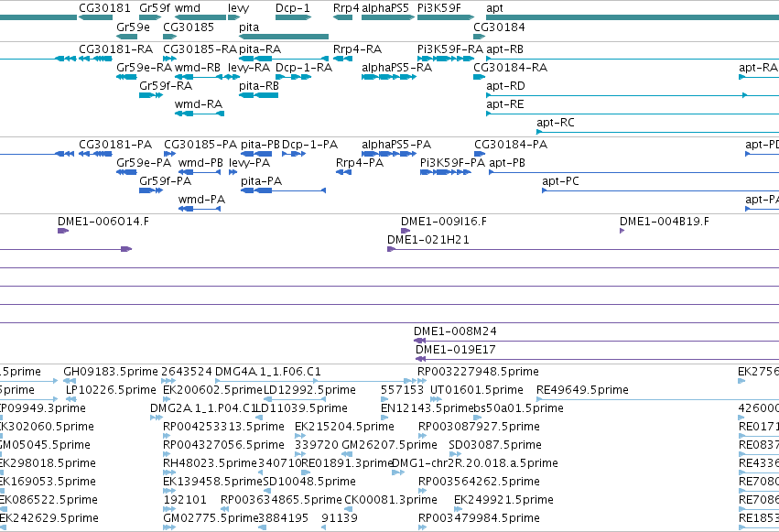The width and height of the screenshot is (779, 532).
Task: Select the pita-RB transcript glyph
Action: coord(259,95)
